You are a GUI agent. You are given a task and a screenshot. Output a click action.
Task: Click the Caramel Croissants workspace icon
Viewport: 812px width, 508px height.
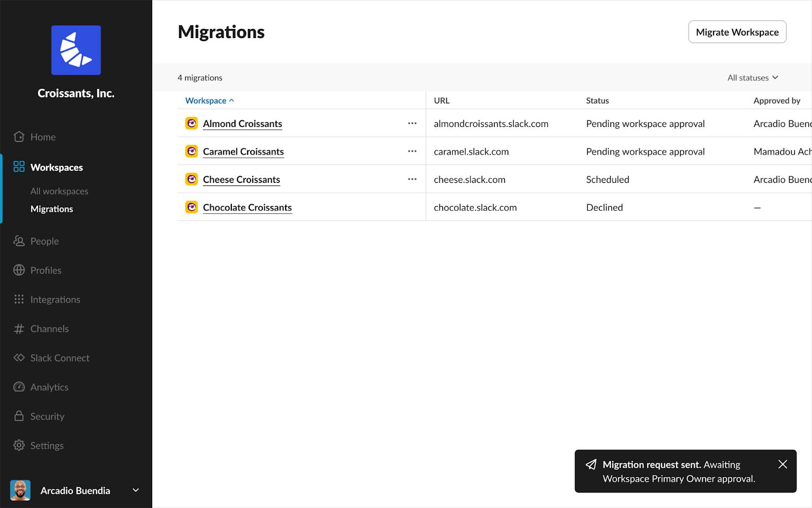pyautogui.click(x=191, y=151)
